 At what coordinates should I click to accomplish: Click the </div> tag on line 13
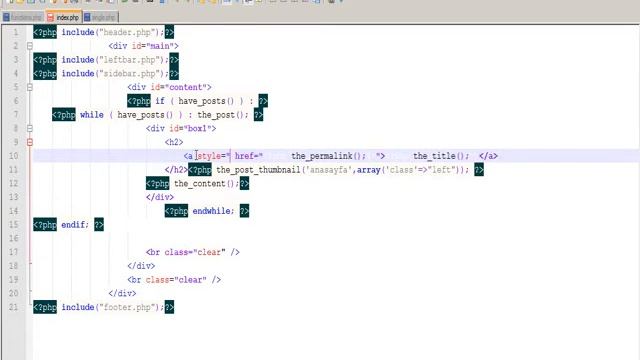pos(160,197)
